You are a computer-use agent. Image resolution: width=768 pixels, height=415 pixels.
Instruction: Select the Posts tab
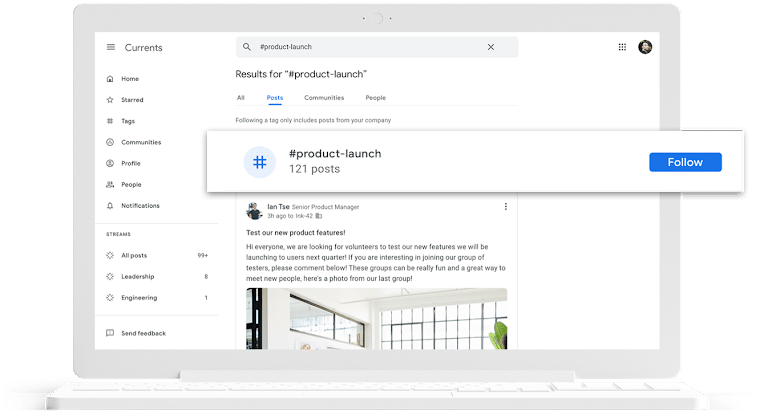pyautogui.click(x=275, y=98)
